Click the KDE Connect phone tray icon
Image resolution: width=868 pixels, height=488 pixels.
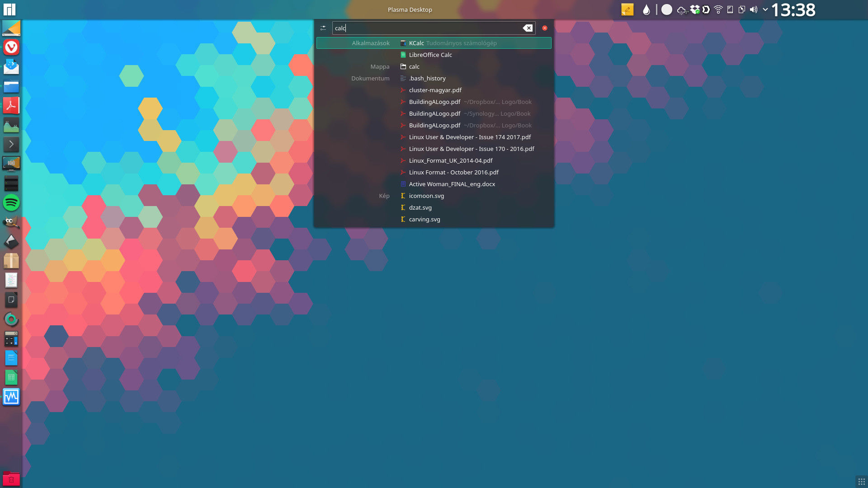[730, 9]
